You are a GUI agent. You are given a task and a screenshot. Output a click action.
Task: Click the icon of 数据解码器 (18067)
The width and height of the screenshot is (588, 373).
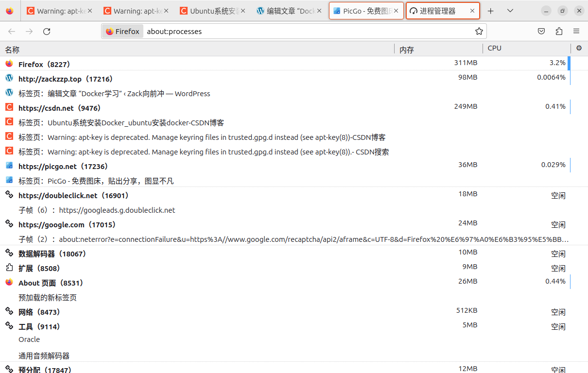coord(9,253)
